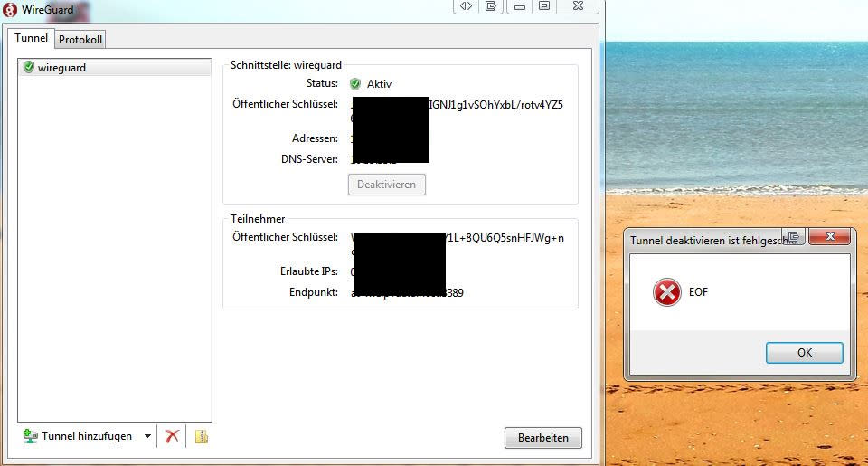The width and height of the screenshot is (868, 466).
Task: Click the WireGuard logo in title bar
Action: (10, 9)
